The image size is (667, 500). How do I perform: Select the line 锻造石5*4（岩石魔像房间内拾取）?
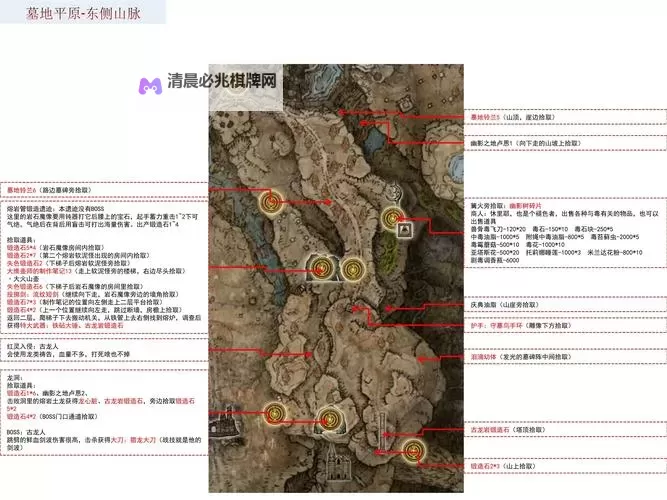(x=55, y=247)
